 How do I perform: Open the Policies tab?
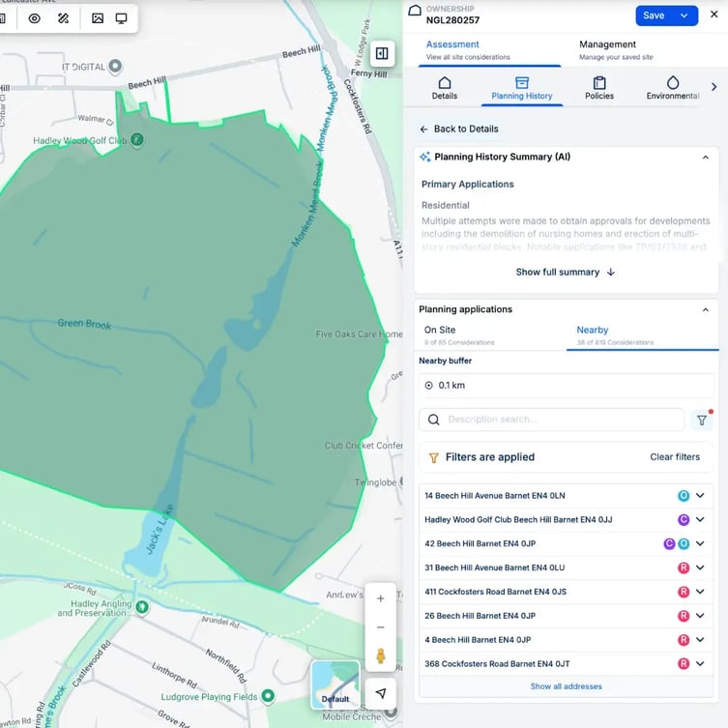599,88
